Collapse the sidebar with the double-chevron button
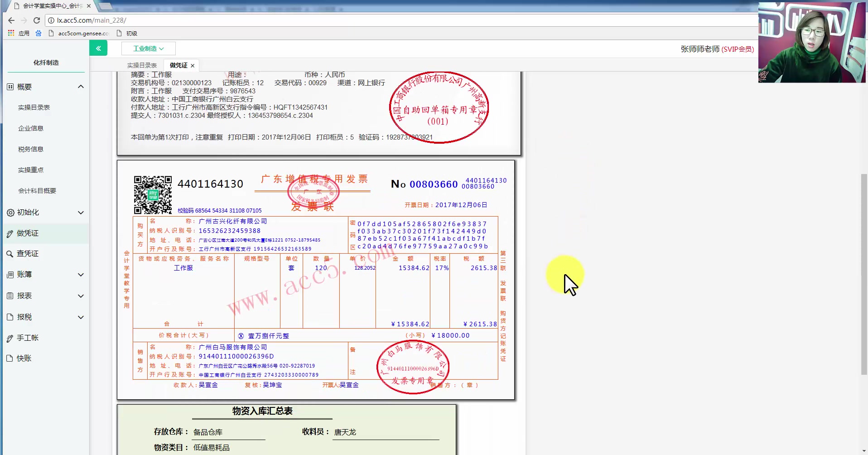This screenshot has height=455, width=868. tap(98, 48)
